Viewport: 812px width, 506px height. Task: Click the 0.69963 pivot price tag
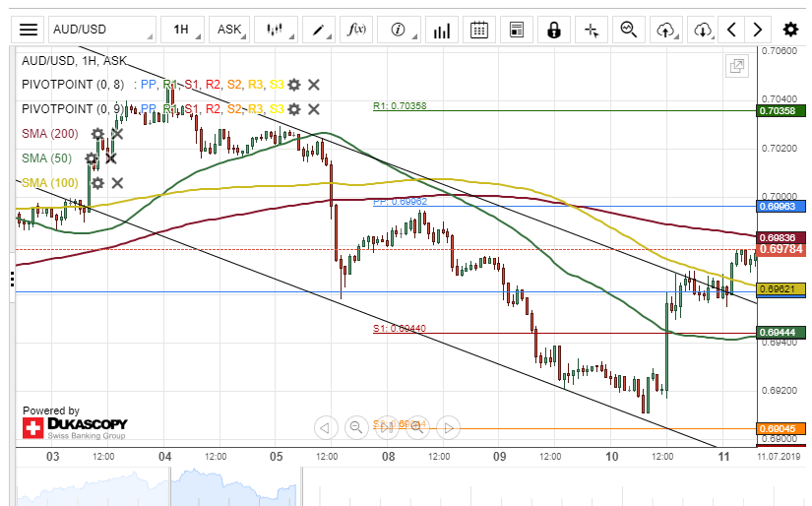tap(781, 207)
